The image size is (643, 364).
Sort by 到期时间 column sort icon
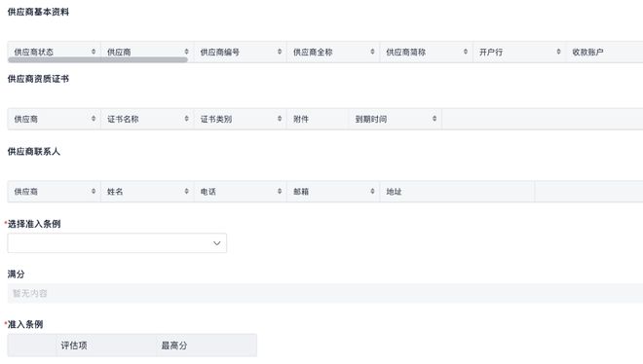pyautogui.click(x=435, y=119)
